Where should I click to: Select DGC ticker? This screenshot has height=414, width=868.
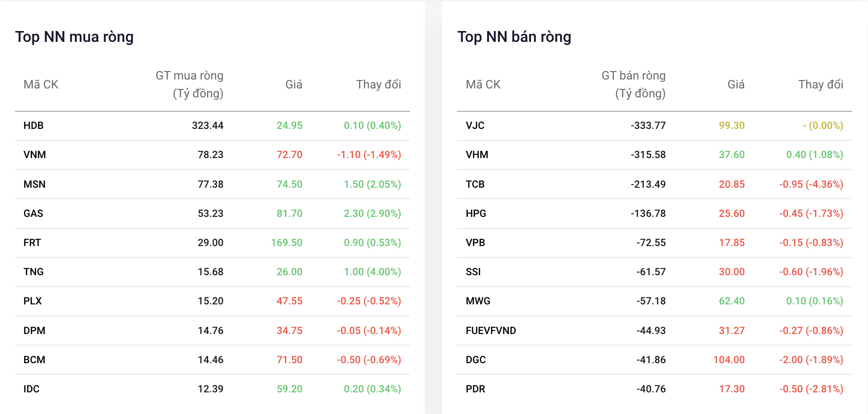pyautogui.click(x=475, y=360)
